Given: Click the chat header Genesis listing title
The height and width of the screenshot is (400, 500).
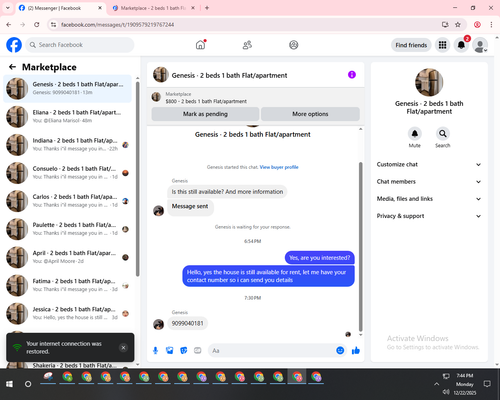Looking at the screenshot, I should point(229,75).
